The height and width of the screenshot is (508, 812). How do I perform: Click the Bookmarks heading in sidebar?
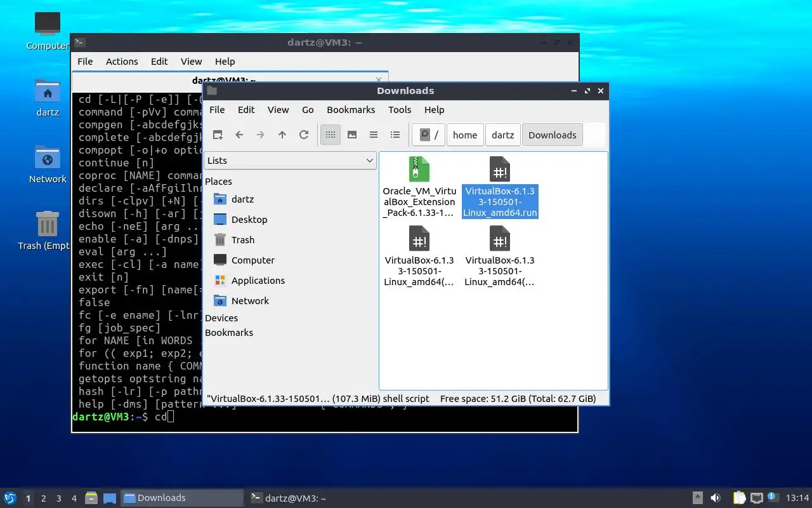coord(229,332)
